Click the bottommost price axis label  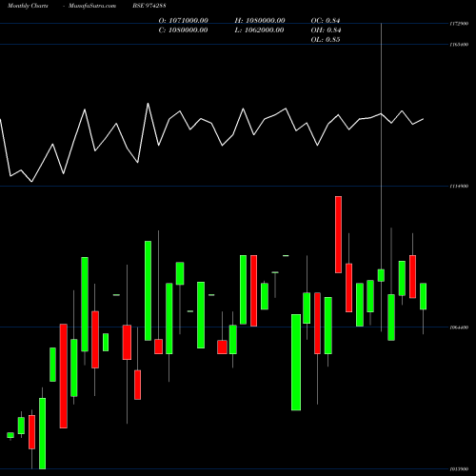(x=459, y=469)
